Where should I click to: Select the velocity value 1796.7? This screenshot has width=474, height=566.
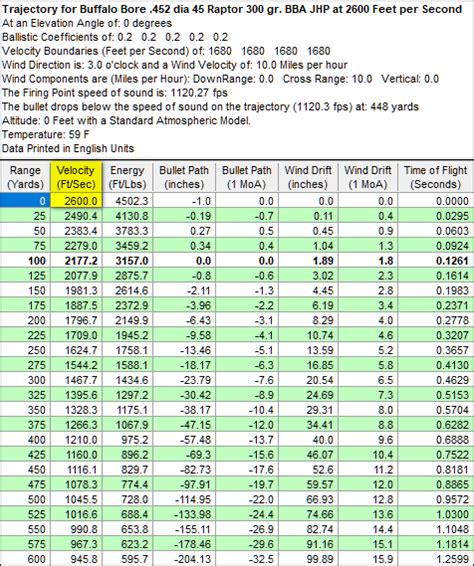click(x=76, y=320)
